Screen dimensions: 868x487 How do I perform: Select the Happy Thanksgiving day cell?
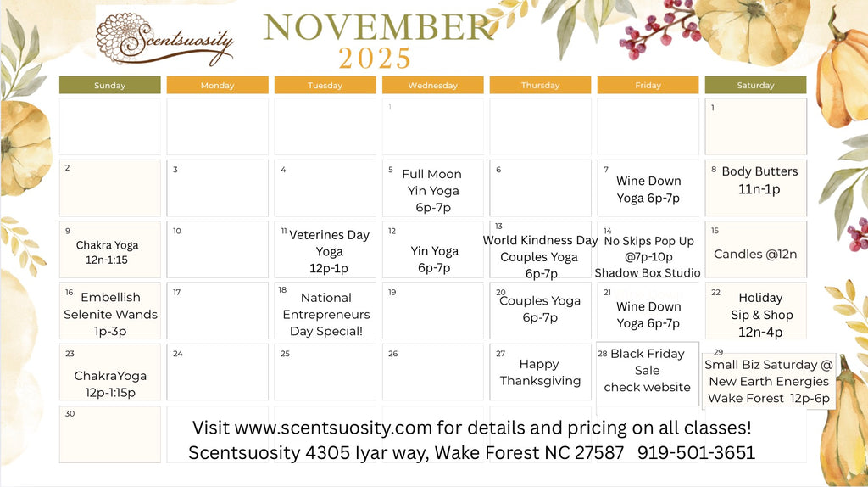(x=540, y=372)
